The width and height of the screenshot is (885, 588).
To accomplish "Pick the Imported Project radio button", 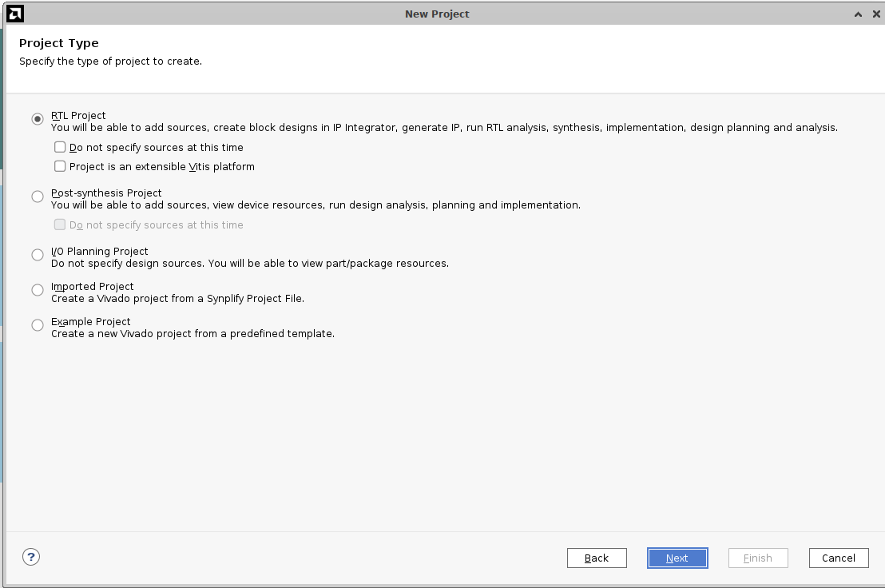I will click(x=38, y=290).
